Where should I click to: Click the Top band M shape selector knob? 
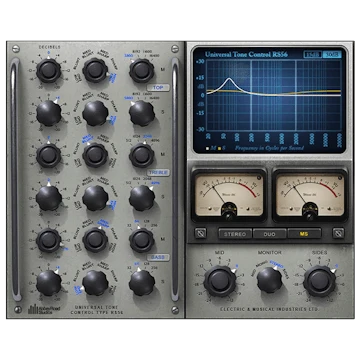(95, 70)
